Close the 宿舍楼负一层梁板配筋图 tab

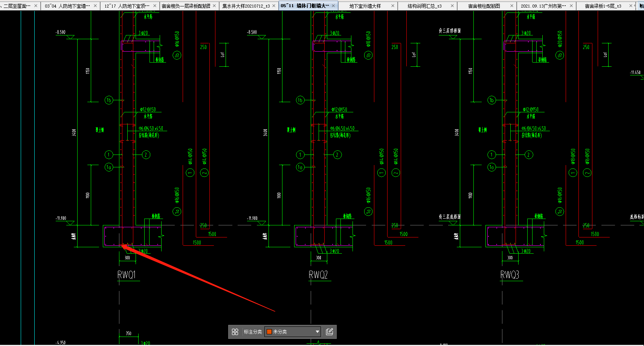(x=214, y=6)
